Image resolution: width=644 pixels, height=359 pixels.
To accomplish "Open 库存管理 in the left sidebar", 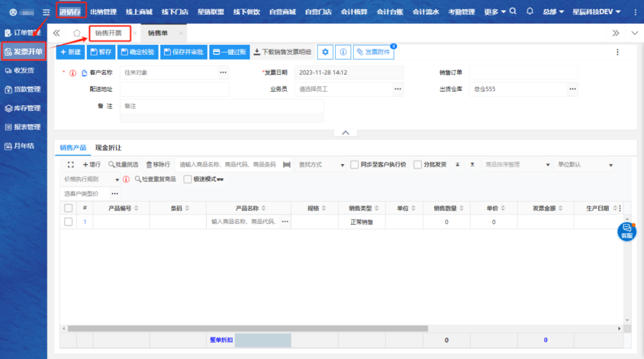I will 23,108.
